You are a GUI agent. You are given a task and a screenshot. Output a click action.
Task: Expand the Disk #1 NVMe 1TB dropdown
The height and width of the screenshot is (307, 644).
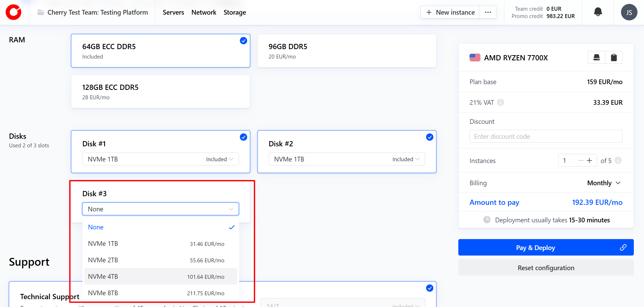pyautogui.click(x=160, y=159)
